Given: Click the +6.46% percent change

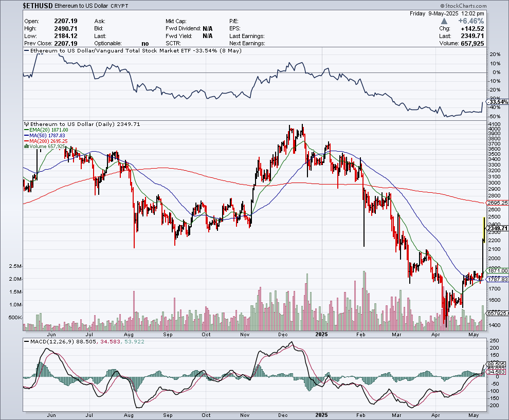Looking at the screenshot, I should point(471,21).
